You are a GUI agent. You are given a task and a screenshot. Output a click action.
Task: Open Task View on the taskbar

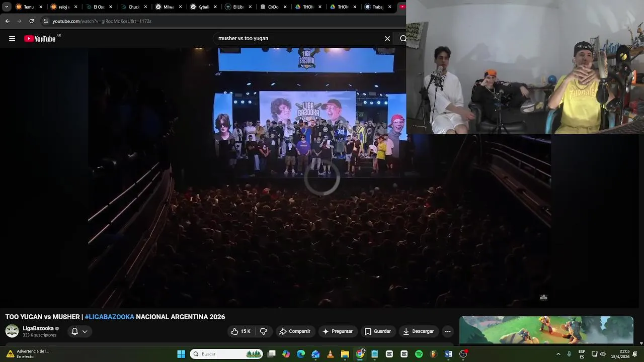tap(272, 354)
